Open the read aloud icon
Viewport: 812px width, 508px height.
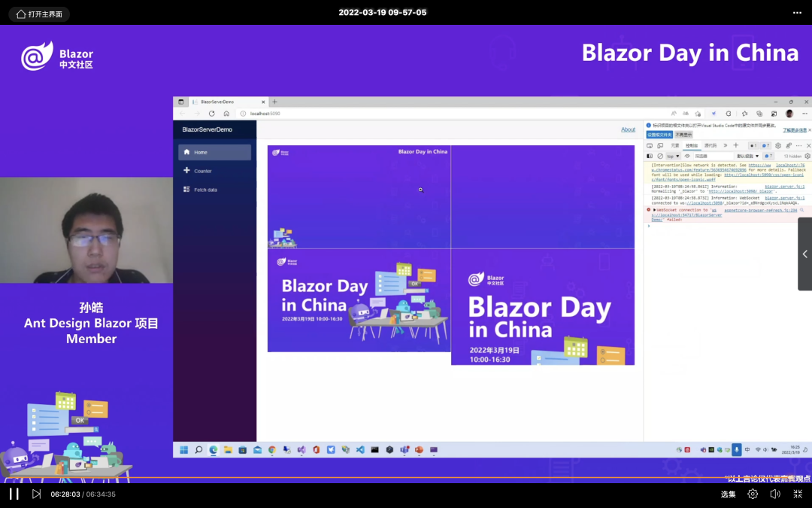click(x=674, y=114)
